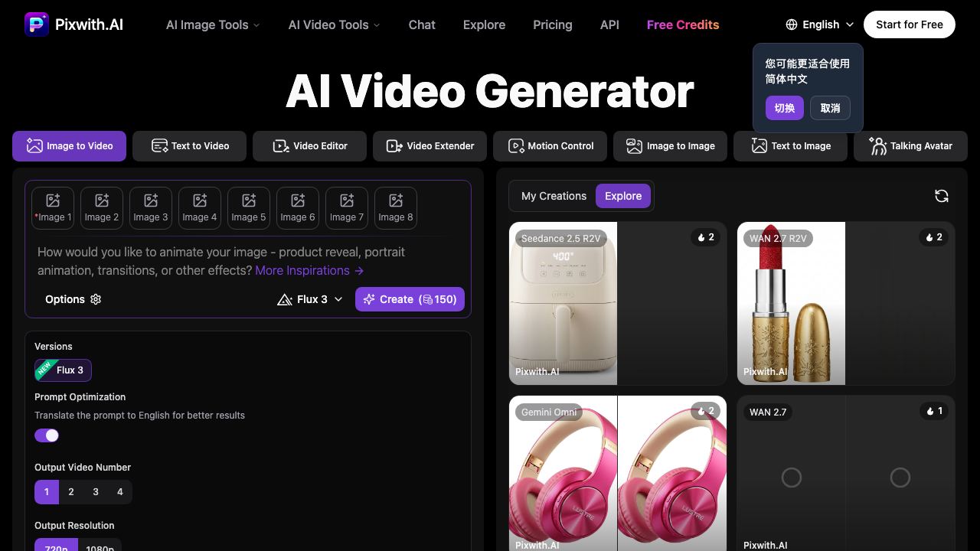Open the English language dropdown
Image resolution: width=980 pixels, height=551 pixels.
coord(820,24)
